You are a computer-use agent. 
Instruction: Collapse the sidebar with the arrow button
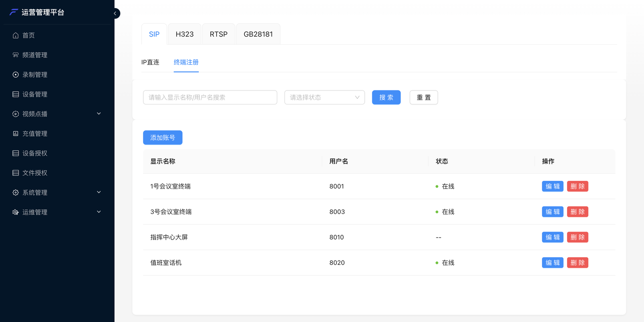click(x=115, y=13)
